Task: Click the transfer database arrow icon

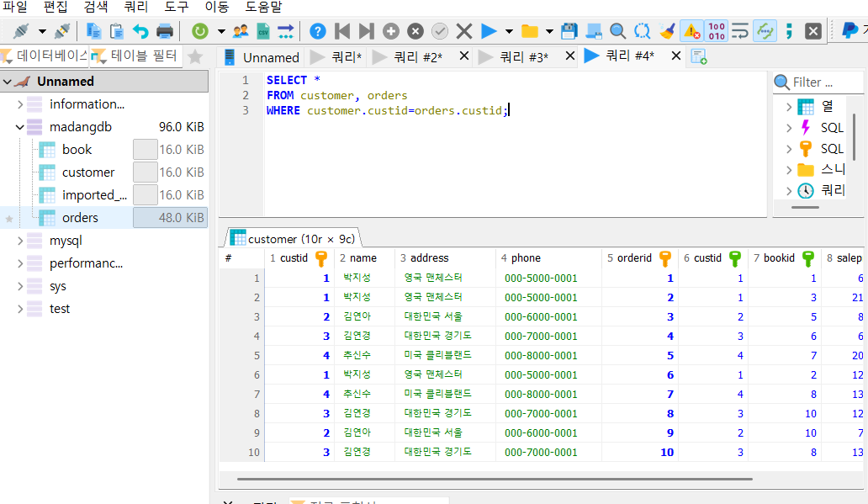Action: click(x=286, y=31)
